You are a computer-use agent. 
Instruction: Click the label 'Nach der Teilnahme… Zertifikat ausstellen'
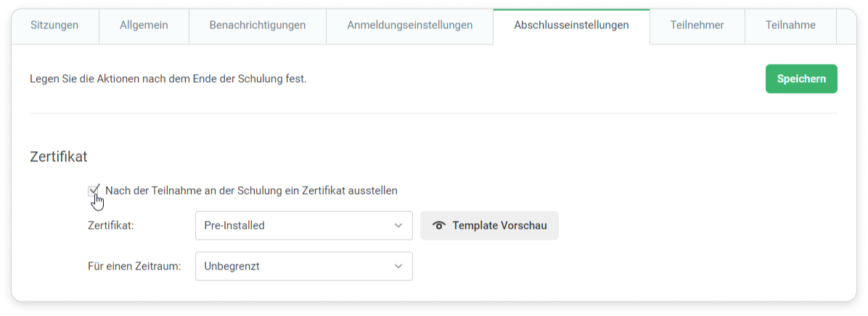click(251, 190)
